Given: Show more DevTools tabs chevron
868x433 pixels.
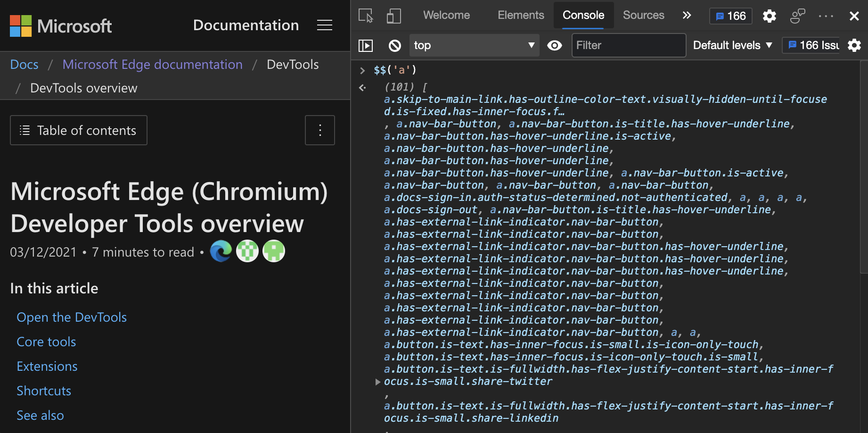Looking at the screenshot, I should 687,15.
